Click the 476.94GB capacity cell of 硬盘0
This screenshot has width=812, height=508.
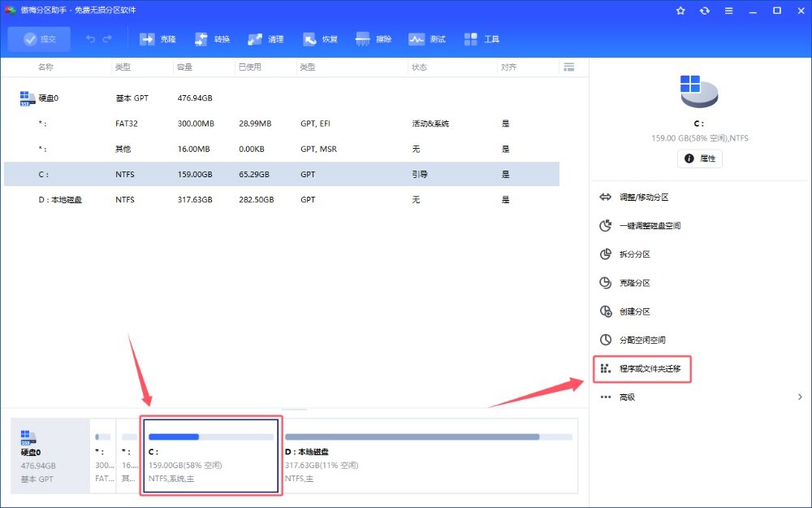(195, 98)
